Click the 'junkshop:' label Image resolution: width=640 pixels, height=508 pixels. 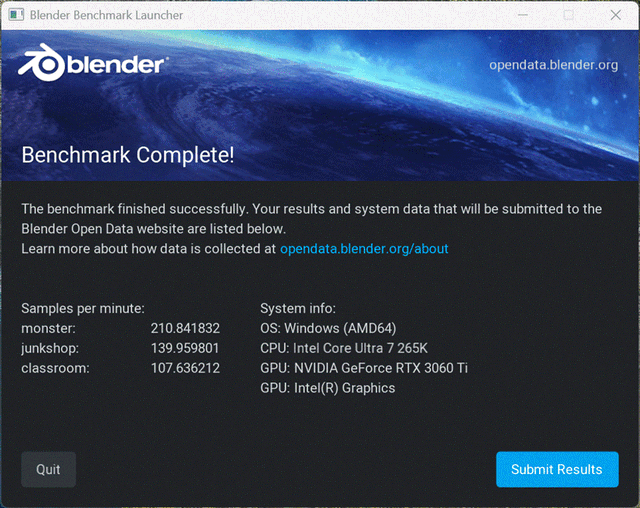pos(50,348)
